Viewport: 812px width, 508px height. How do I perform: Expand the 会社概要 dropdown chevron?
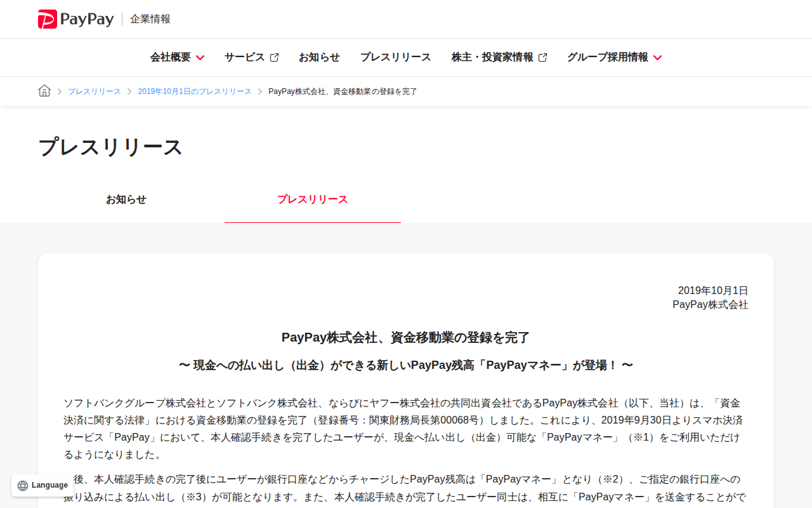pyautogui.click(x=200, y=58)
